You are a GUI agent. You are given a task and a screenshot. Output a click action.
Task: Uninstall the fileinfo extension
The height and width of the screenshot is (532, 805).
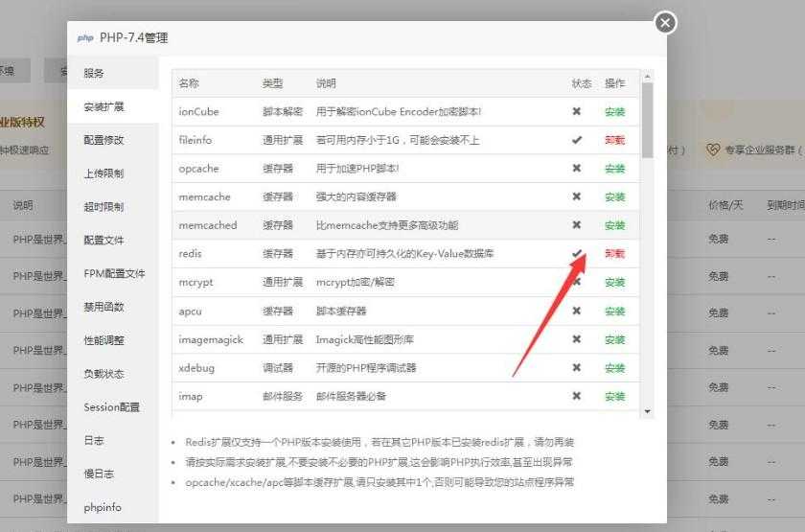tap(614, 140)
